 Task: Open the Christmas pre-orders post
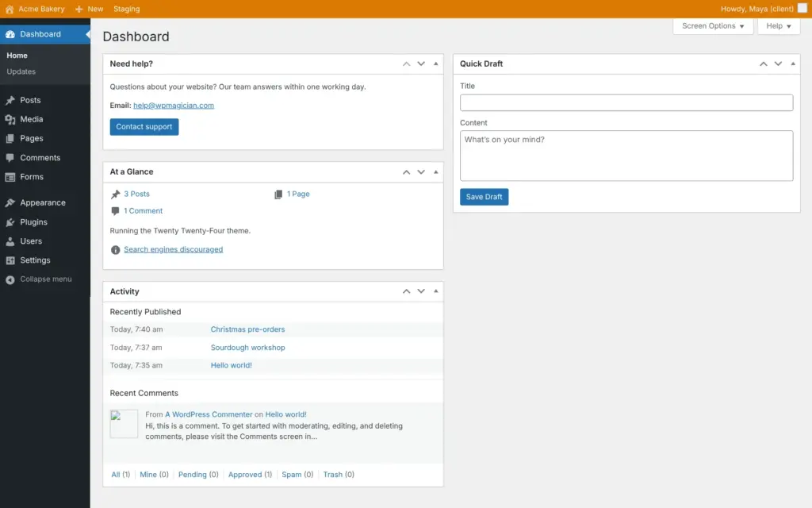[247, 329]
